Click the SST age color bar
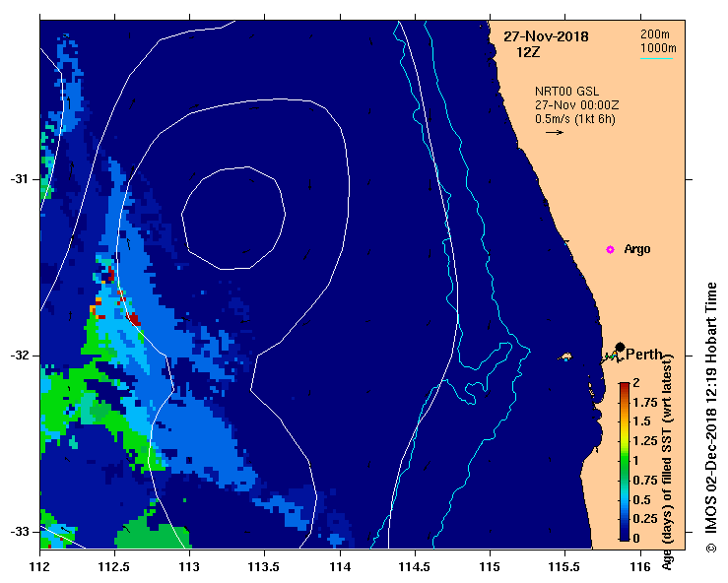The width and height of the screenshot is (728, 583). [625, 462]
